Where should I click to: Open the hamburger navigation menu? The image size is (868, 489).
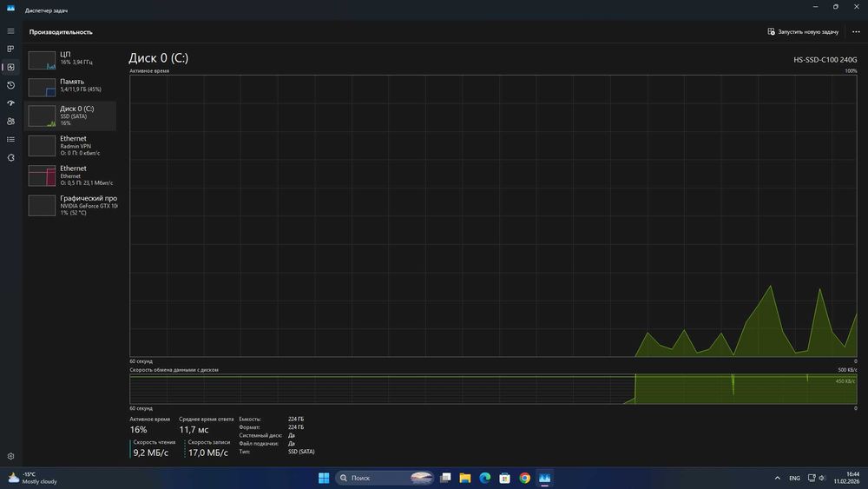click(10, 31)
